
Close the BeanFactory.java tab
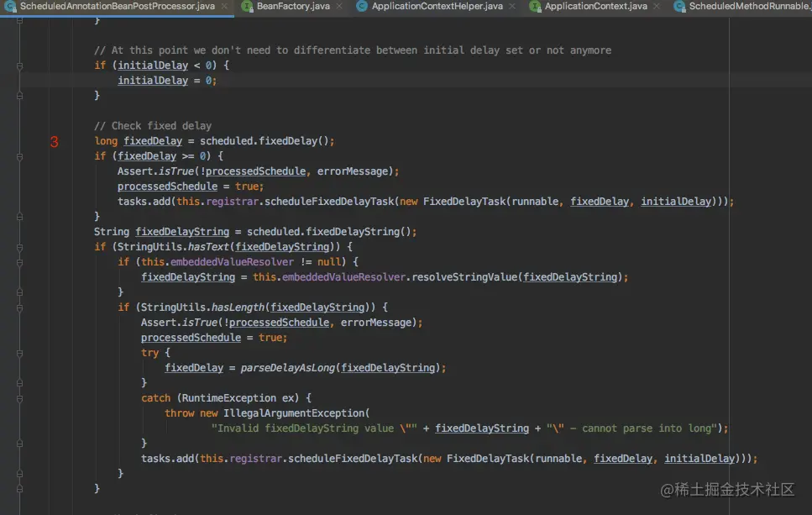pyautogui.click(x=339, y=6)
